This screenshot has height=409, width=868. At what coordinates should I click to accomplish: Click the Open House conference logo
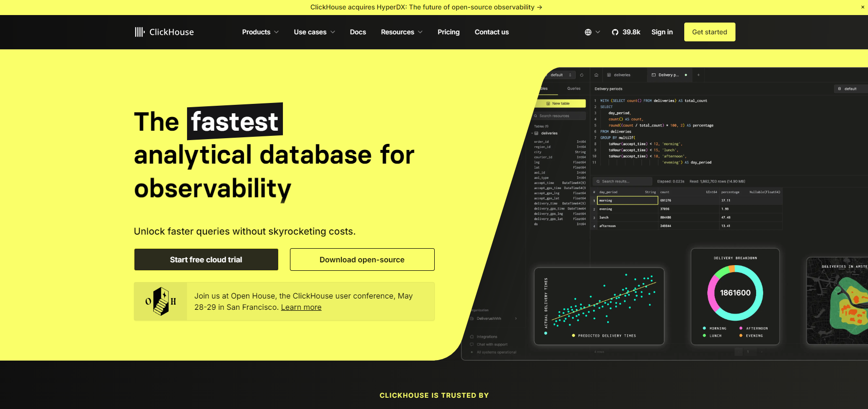pos(161,301)
